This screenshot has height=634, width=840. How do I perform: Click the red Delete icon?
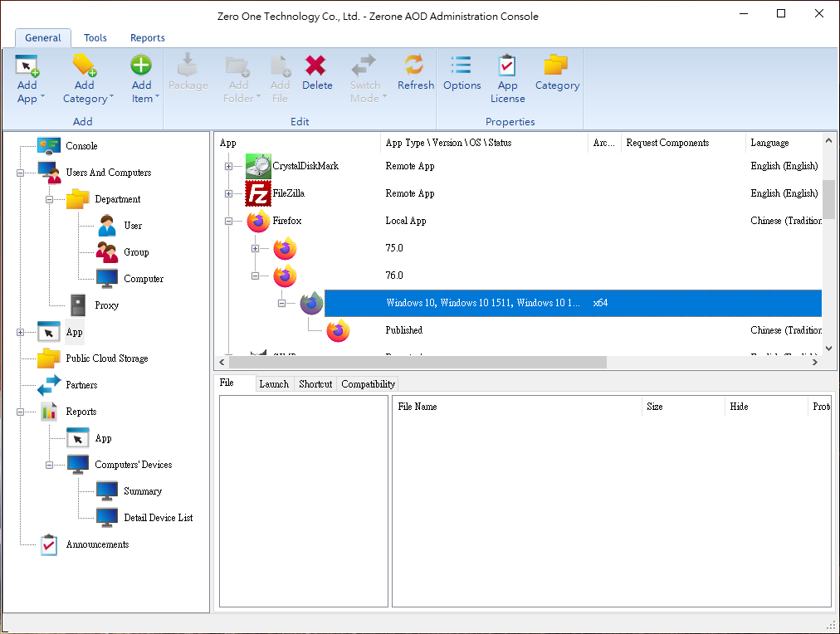point(316,66)
